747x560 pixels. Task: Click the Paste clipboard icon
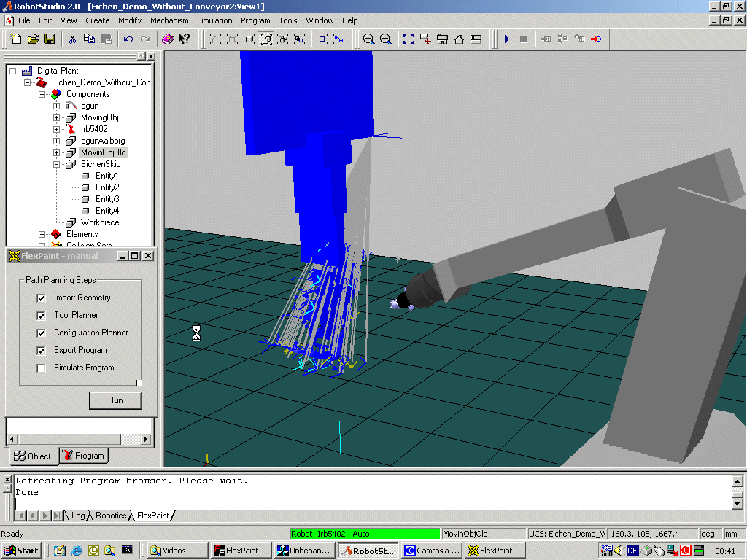[106, 39]
